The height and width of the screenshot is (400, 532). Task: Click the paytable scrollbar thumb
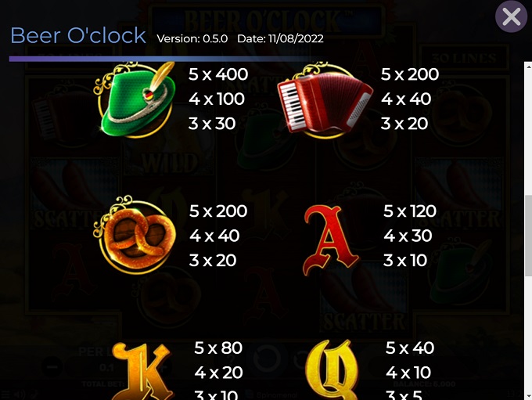coord(528,236)
